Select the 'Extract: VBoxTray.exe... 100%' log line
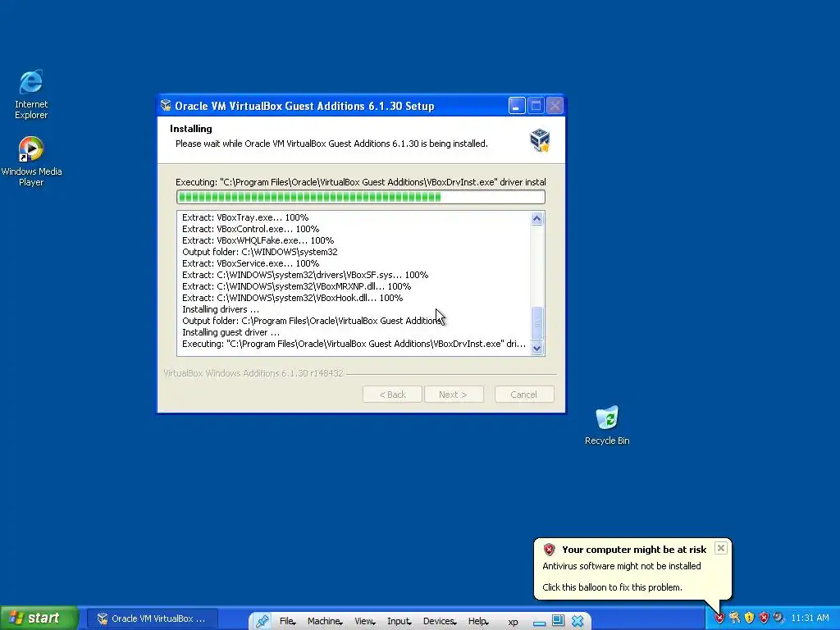Viewport: 840px width, 630px height. (x=245, y=217)
